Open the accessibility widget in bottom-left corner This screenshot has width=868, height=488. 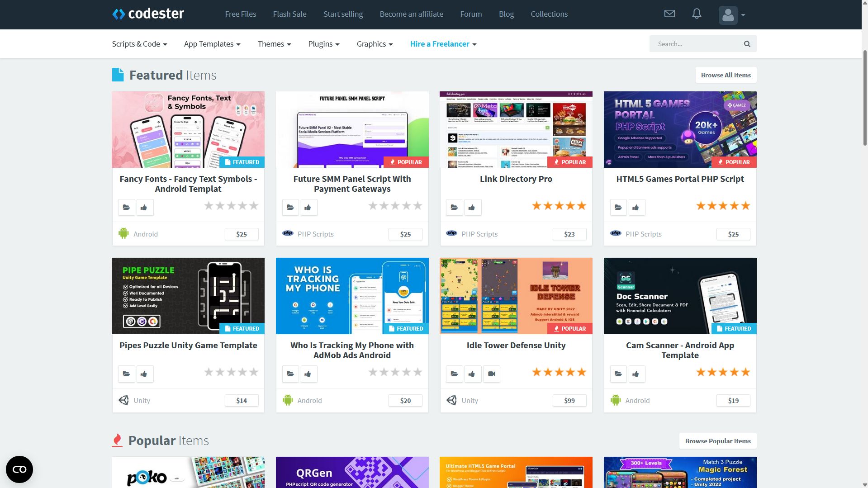tap(19, 469)
